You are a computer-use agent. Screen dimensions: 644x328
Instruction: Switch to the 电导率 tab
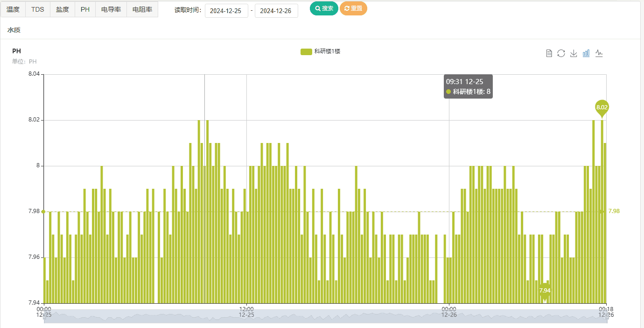coord(111,9)
